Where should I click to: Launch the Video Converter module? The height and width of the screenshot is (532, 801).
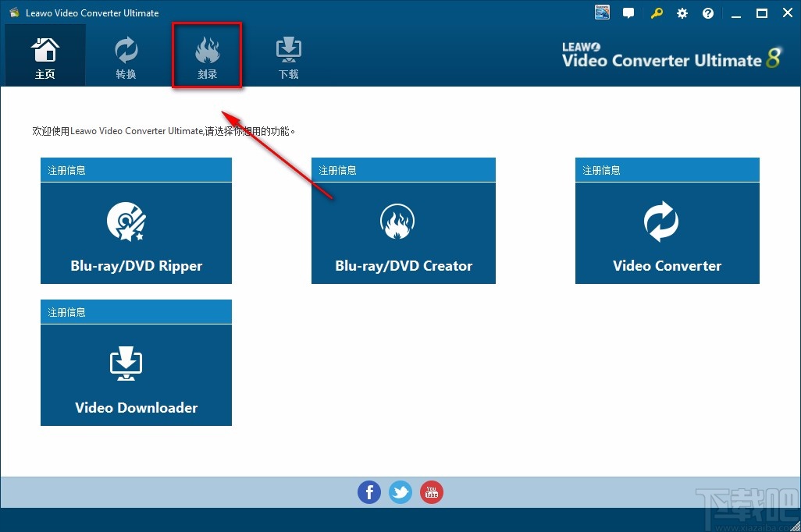click(666, 232)
